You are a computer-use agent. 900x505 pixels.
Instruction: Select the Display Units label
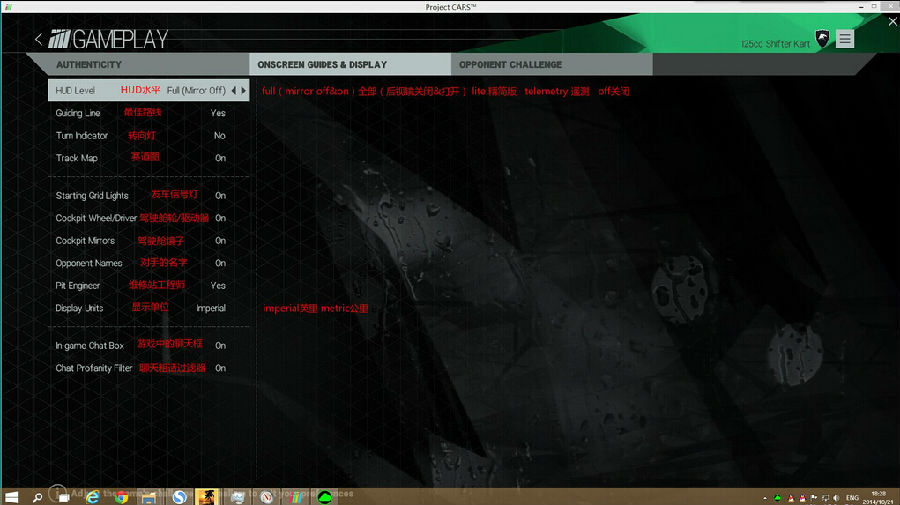(79, 308)
